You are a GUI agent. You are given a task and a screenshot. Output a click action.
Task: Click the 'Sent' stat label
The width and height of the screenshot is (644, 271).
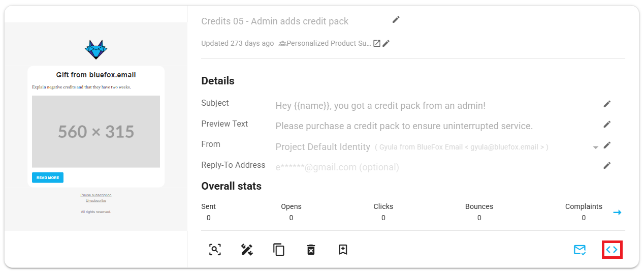click(x=208, y=206)
